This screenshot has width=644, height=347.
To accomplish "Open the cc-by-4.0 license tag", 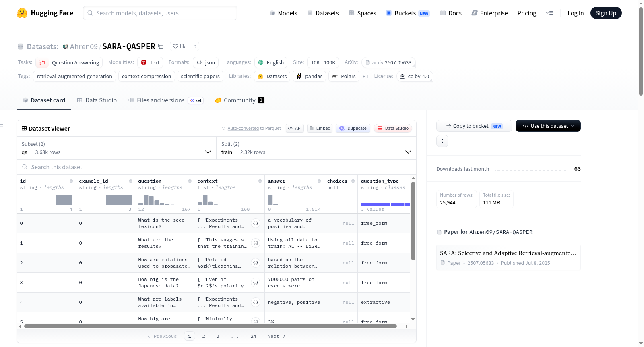I will [415, 76].
